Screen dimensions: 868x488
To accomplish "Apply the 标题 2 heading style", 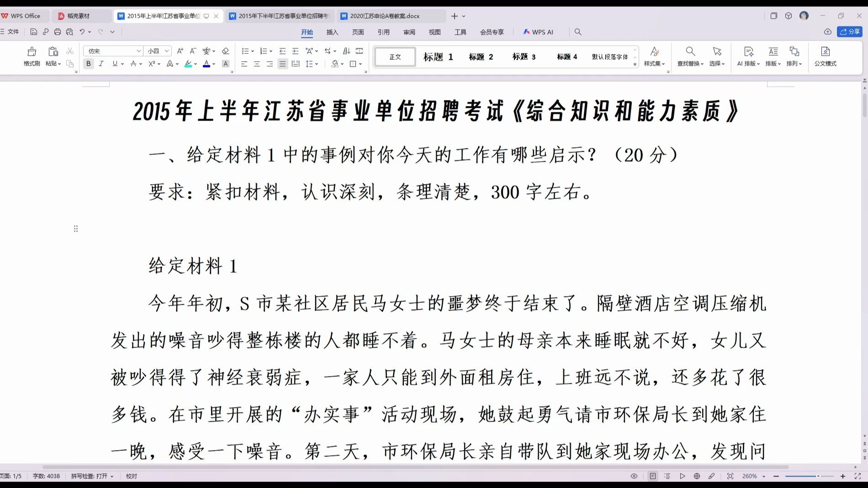I will pyautogui.click(x=481, y=57).
